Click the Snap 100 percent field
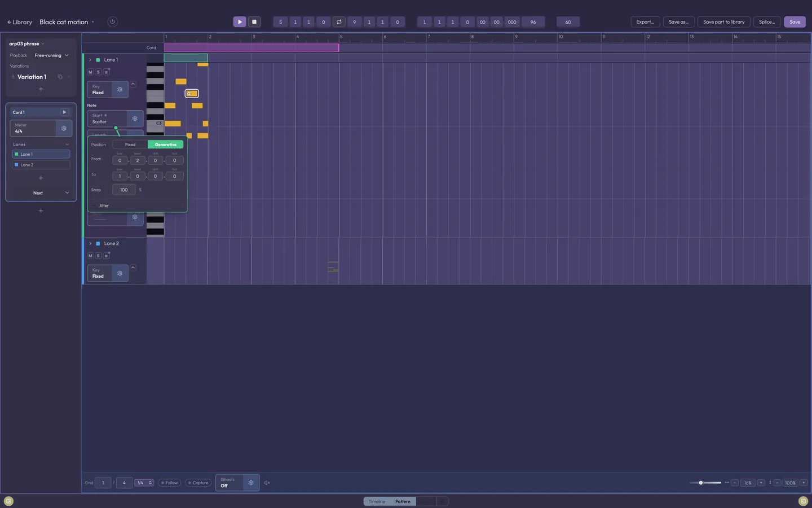Image resolution: width=812 pixels, height=508 pixels. click(124, 190)
